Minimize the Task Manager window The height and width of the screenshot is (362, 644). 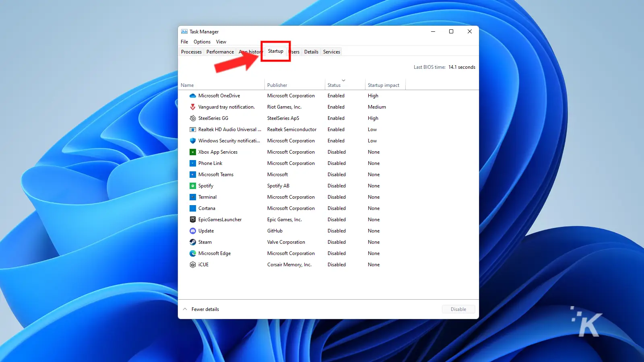click(433, 31)
